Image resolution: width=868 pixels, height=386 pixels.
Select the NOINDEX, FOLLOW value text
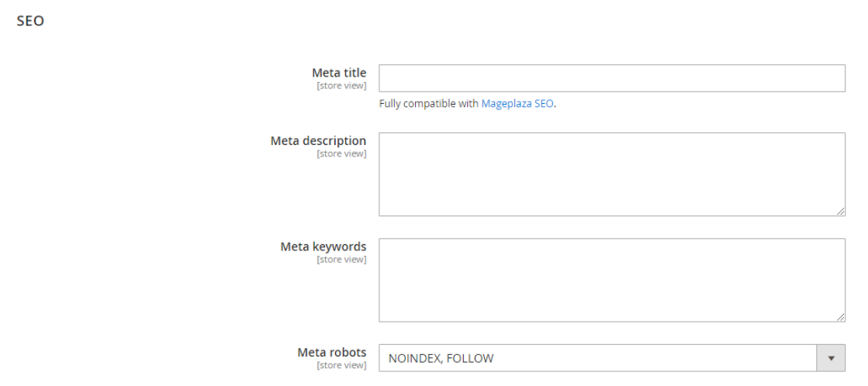(441, 358)
